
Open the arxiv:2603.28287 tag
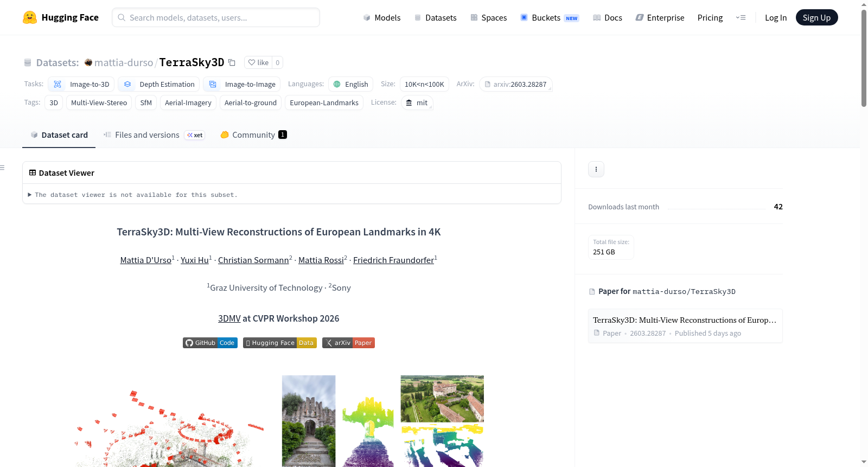[x=516, y=84]
